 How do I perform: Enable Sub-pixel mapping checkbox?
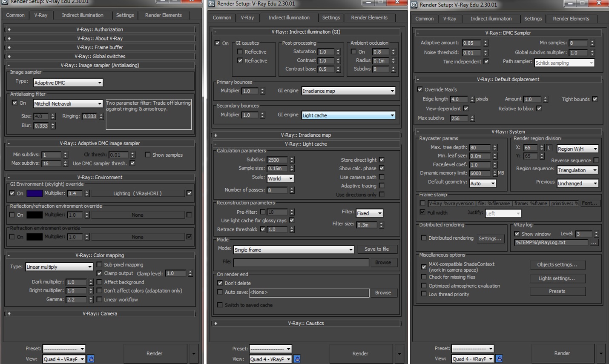pyautogui.click(x=99, y=264)
